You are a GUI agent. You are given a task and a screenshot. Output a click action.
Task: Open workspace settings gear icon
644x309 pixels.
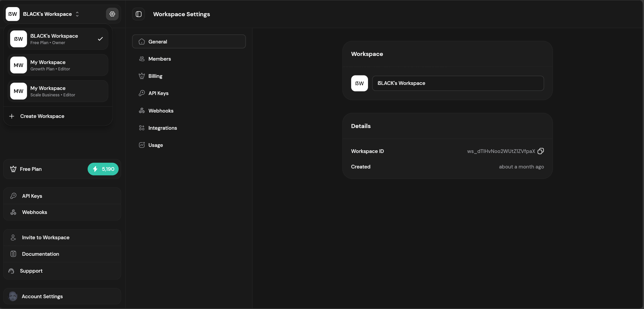(112, 14)
